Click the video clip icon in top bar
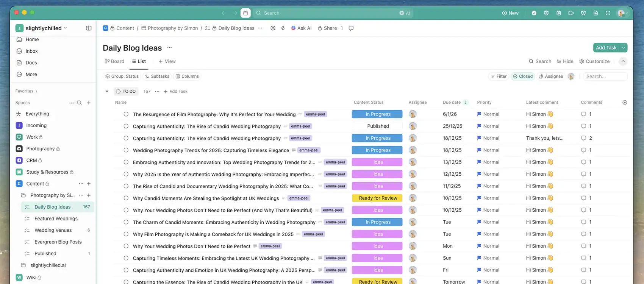644x284 pixels. pyautogui.click(x=571, y=13)
